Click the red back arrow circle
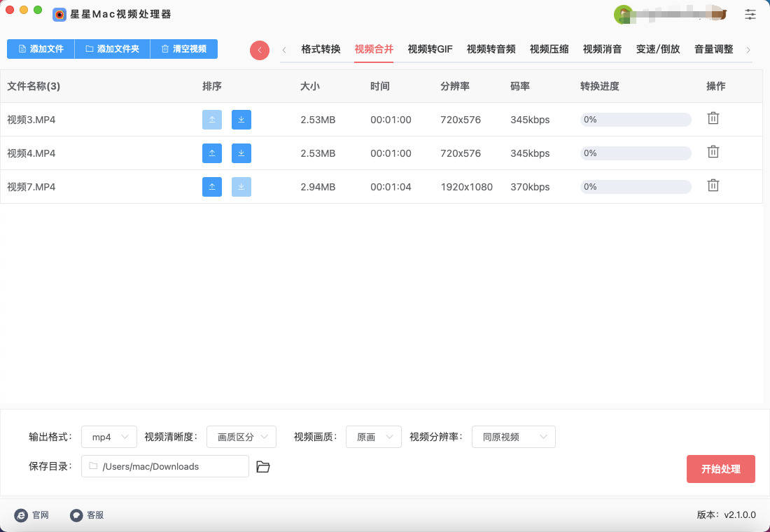 (x=260, y=50)
